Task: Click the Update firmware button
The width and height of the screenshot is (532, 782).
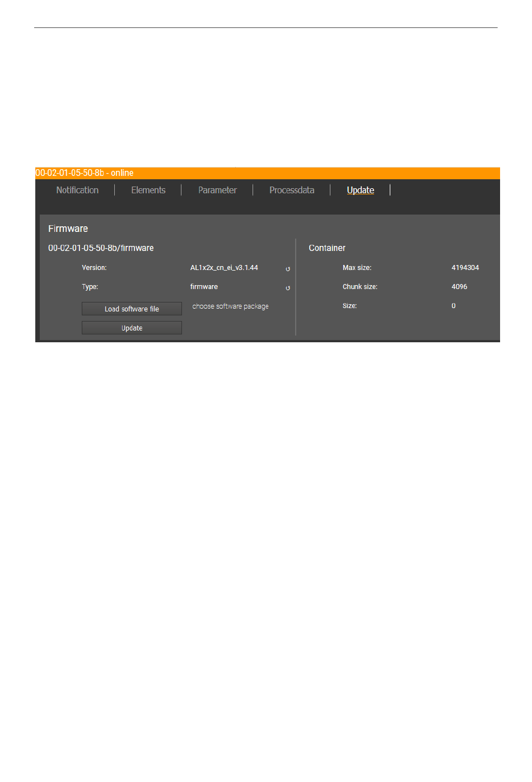Action: pos(132,328)
